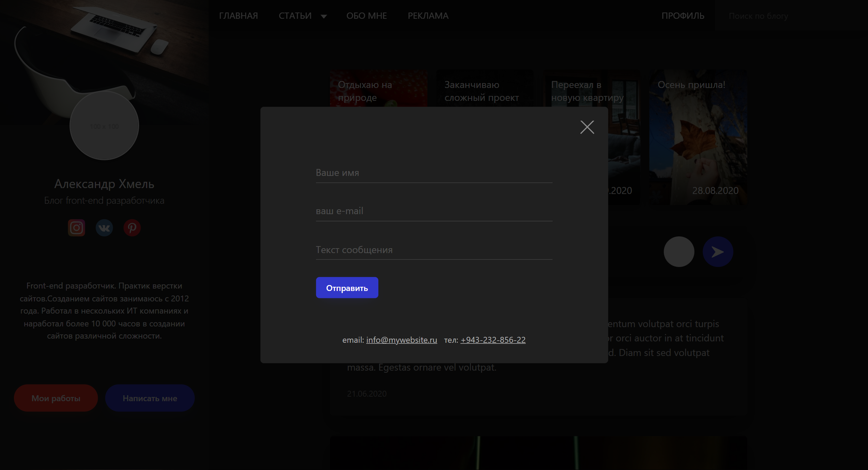868x470 pixels.
Task: Focus the Поиск по блогу search field
Action: pyautogui.click(x=791, y=16)
